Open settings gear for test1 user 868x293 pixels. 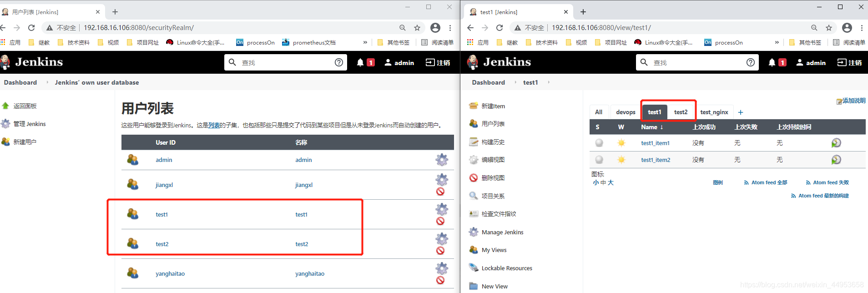point(442,209)
